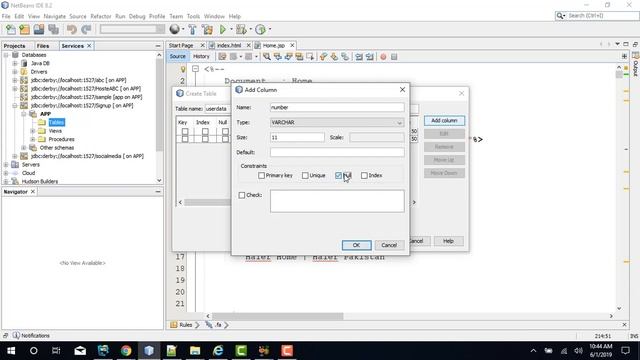Cancel the Add Column dialog
The width and height of the screenshot is (640, 360).
click(389, 245)
